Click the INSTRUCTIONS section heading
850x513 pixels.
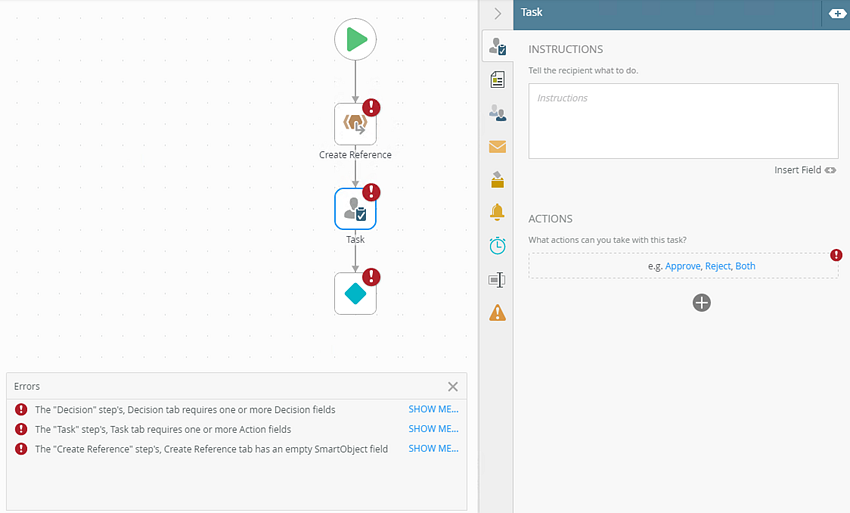pos(565,49)
